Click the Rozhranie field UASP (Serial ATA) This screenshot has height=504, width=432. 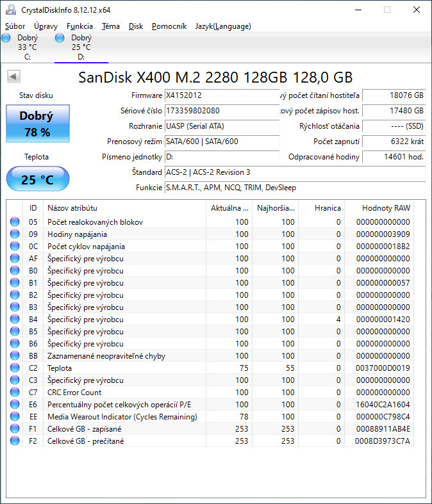(x=222, y=126)
